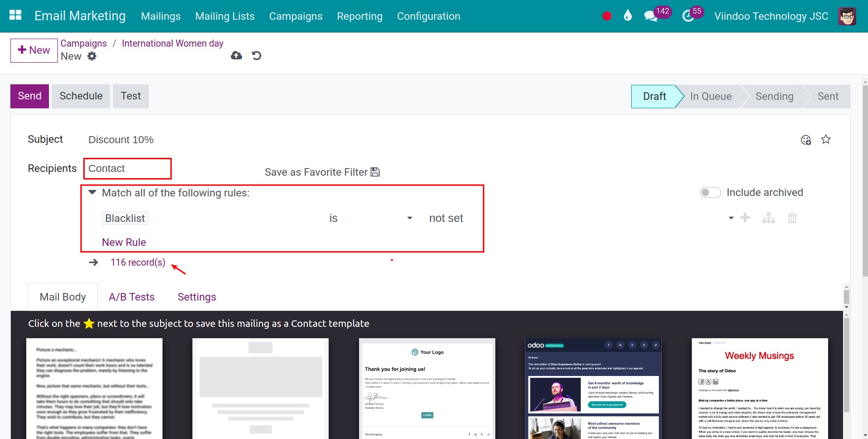Add a branch using the hierarchy icon
The width and height of the screenshot is (868, 439).
click(769, 218)
